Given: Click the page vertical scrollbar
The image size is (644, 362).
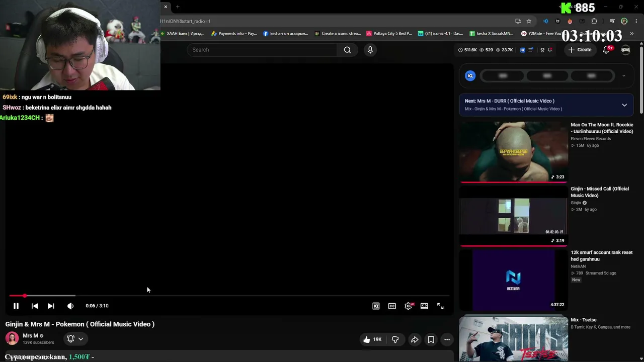Looking at the screenshot, I should [x=641, y=80].
